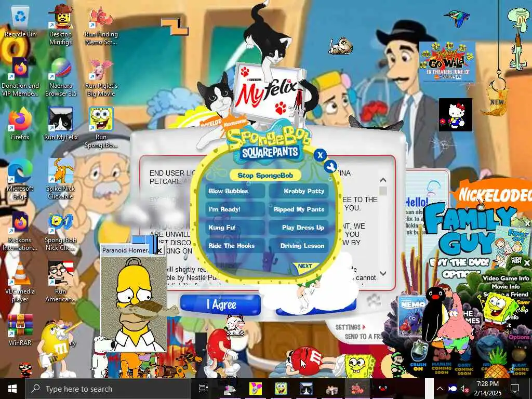Screen dimensions: 532x399
Task: Open the Donation and VIP Membe... shortcut
Action: [x=20, y=76]
